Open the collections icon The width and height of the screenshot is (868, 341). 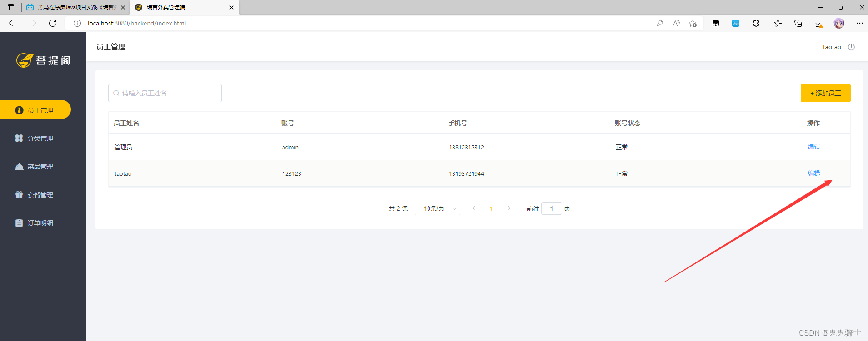(798, 23)
